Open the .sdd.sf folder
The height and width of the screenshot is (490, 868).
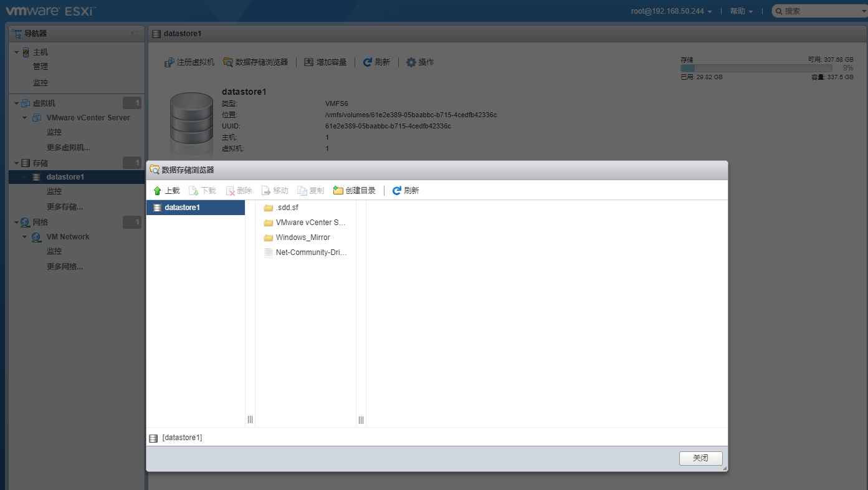coord(287,208)
